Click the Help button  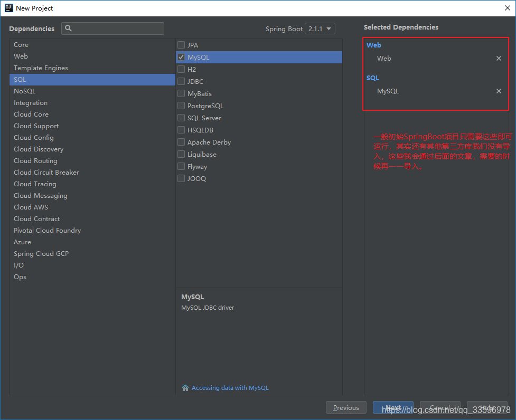click(487, 407)
